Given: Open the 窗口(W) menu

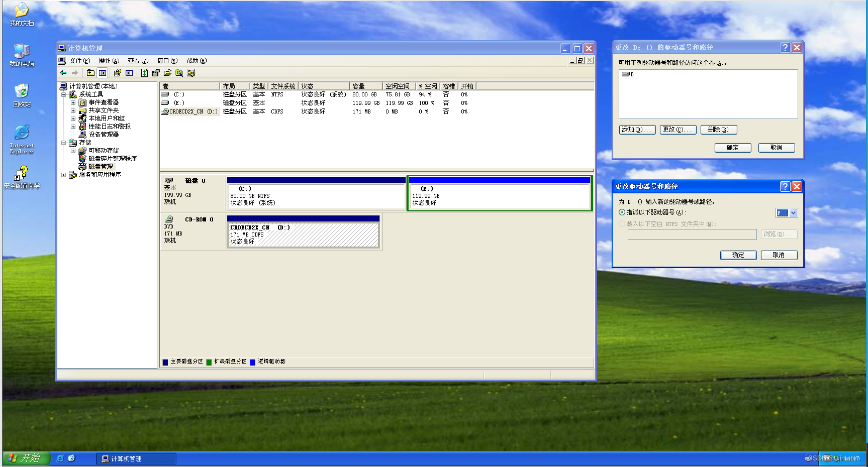Looking at the screenshot, I should tap(167, 61).
